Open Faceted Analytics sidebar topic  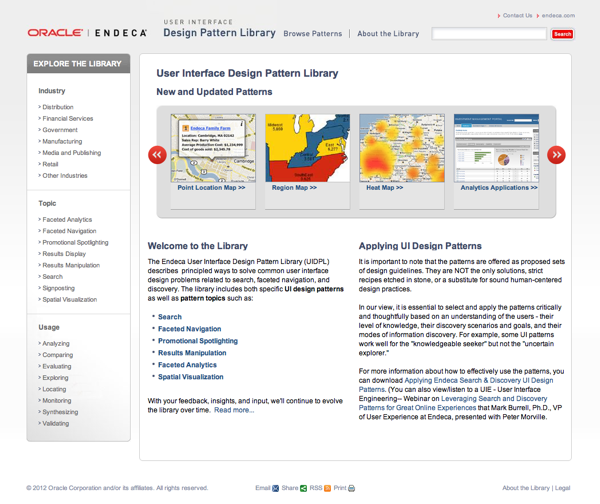[x=67, y=220]
